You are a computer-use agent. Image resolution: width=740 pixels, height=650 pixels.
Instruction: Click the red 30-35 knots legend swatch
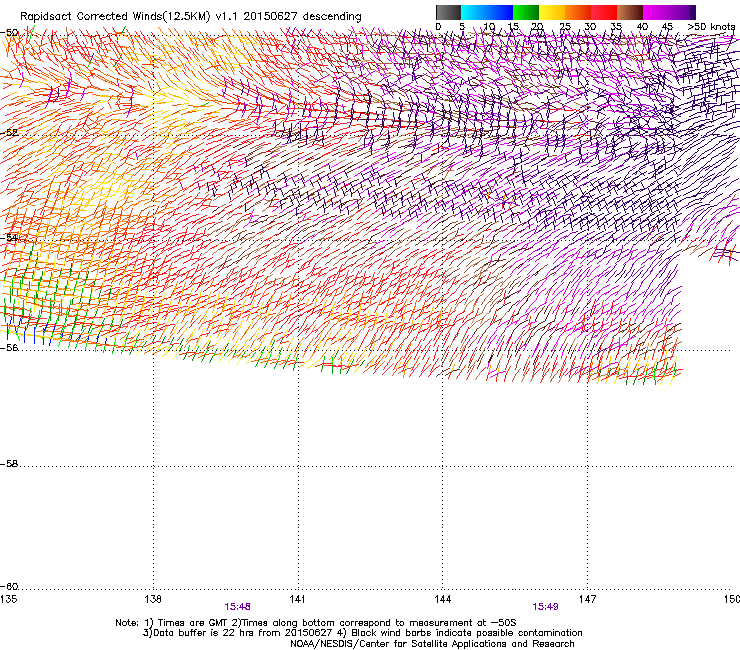pyautogui.click(x=604, y=12)
